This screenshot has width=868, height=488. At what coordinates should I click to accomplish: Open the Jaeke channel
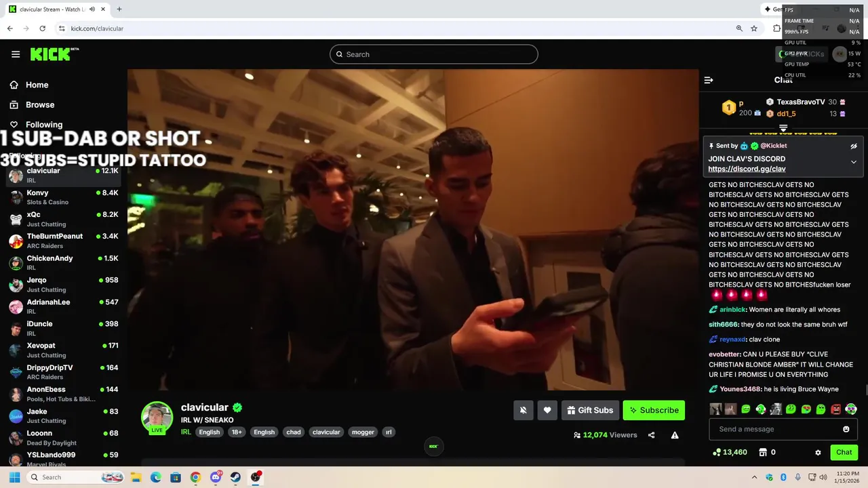(63, 415)
